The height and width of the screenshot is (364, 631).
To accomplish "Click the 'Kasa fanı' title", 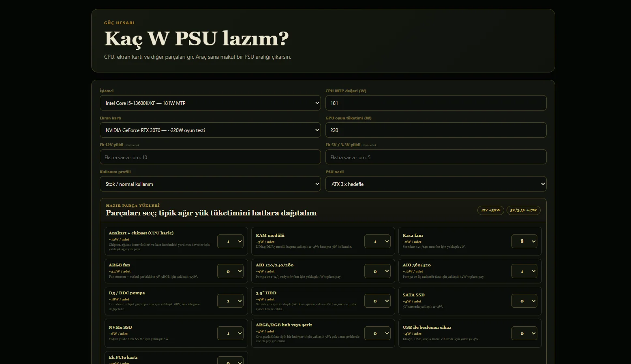I will click(x=413, y=235).
